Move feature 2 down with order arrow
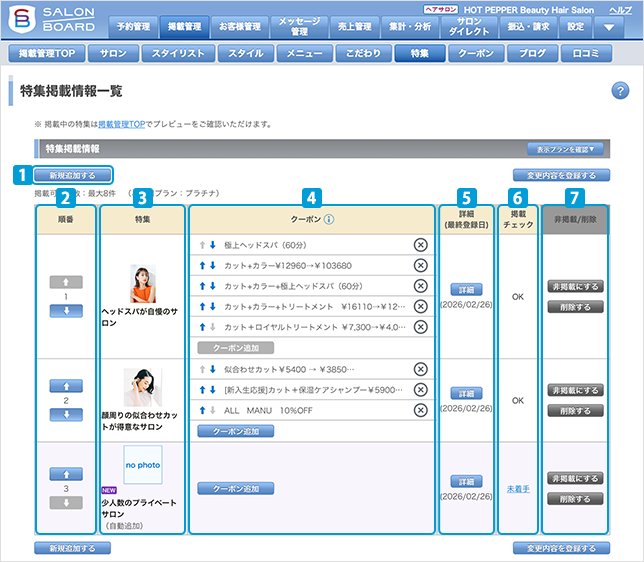The image size is (644, 562). coord(66,415)
